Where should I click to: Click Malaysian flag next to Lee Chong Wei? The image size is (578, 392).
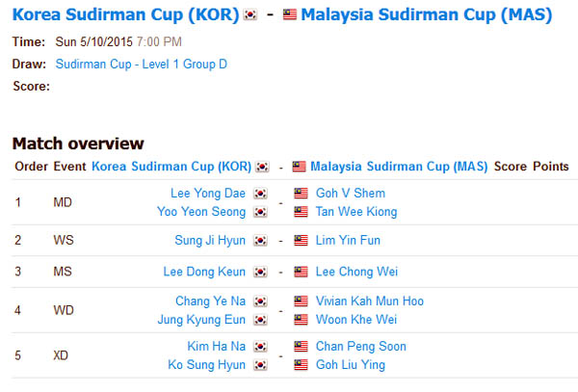(301, 272)
